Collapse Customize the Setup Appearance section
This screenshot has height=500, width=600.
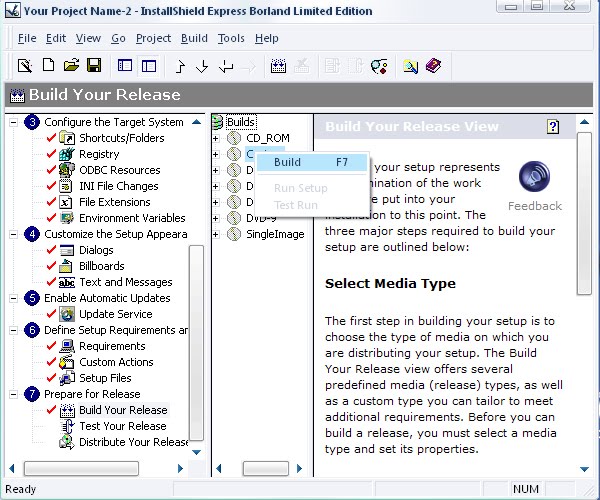click(x=13, y=234)
